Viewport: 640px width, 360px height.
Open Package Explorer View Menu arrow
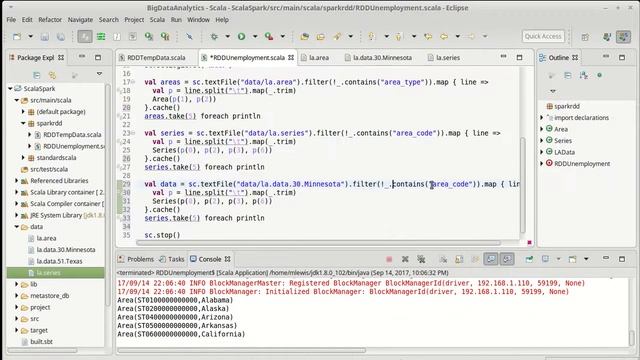tap(99, 74)
